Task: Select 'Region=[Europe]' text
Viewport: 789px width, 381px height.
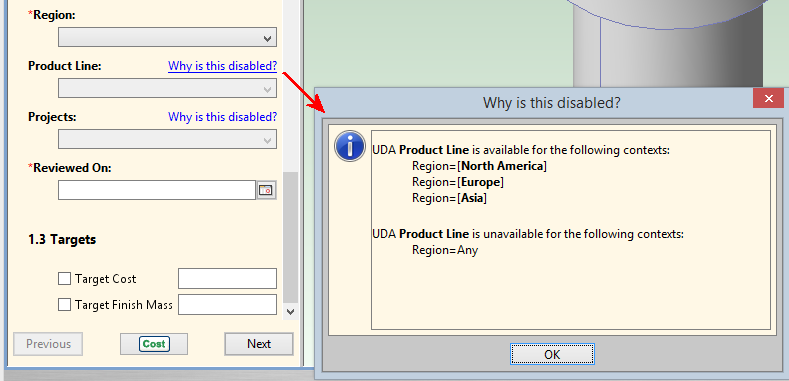Action: pos(458,182)
